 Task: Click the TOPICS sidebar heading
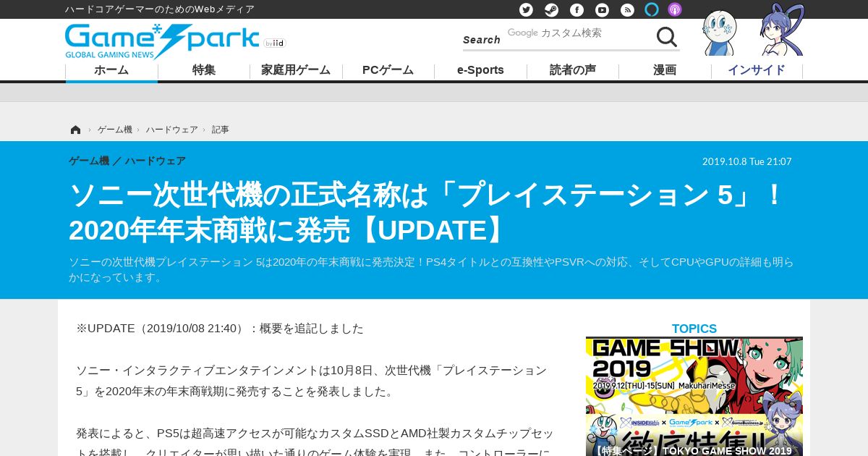click(694, 329)
